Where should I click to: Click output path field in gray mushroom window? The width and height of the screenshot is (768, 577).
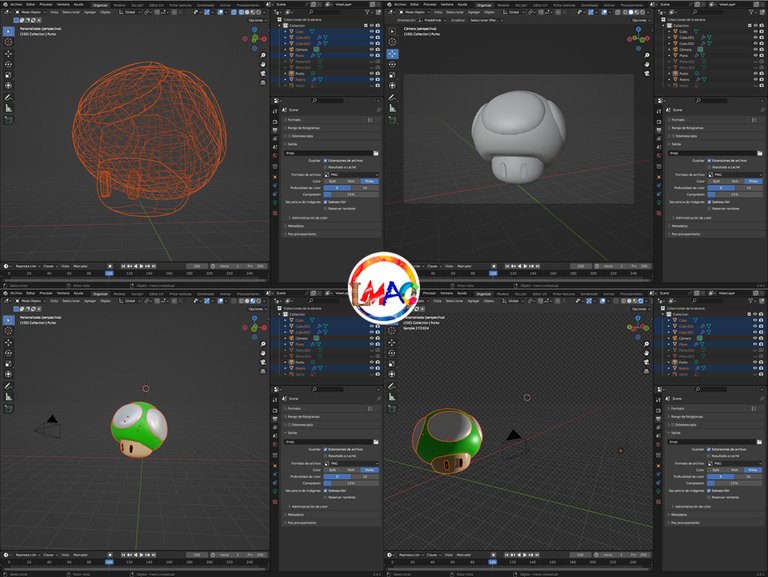[713, 153]
